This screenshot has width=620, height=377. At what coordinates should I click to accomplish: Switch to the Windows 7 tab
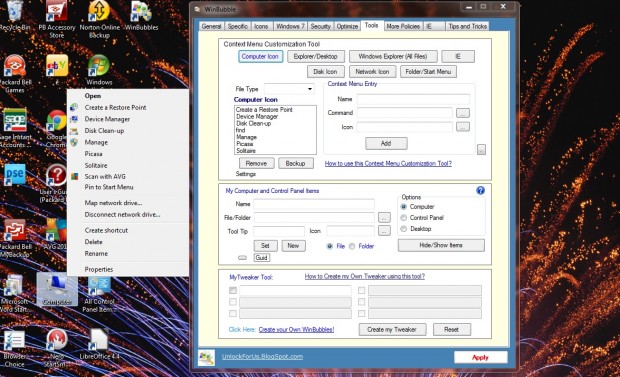pyautogui.click(x=290, y=26)
